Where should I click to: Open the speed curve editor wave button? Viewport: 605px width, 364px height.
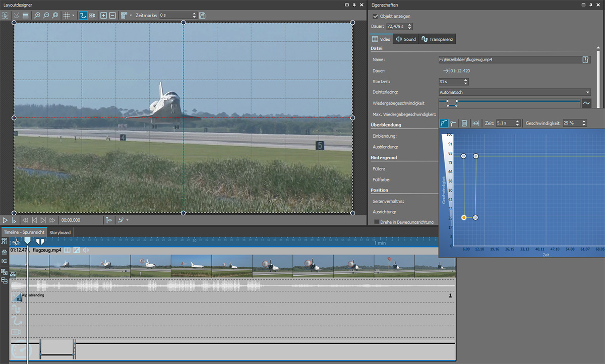tap(586, 103)
